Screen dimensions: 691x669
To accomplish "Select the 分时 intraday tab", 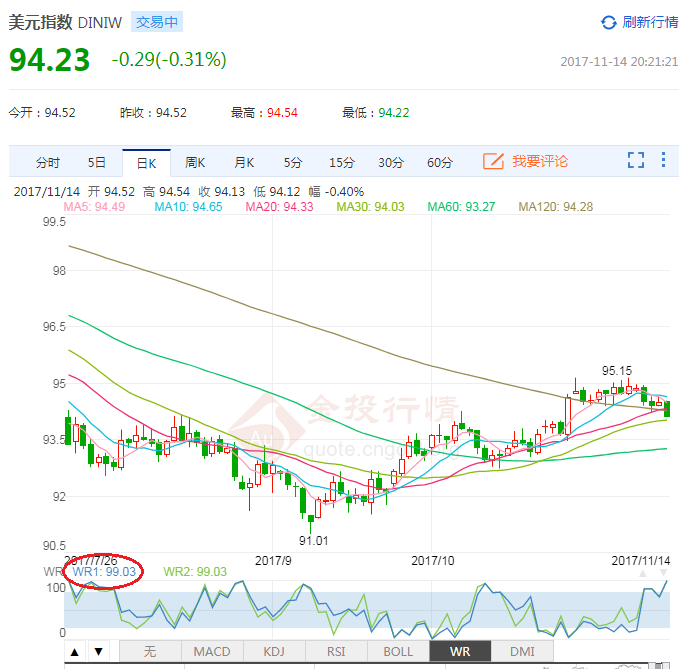I will pyautogui.click(x=47, y=162).
